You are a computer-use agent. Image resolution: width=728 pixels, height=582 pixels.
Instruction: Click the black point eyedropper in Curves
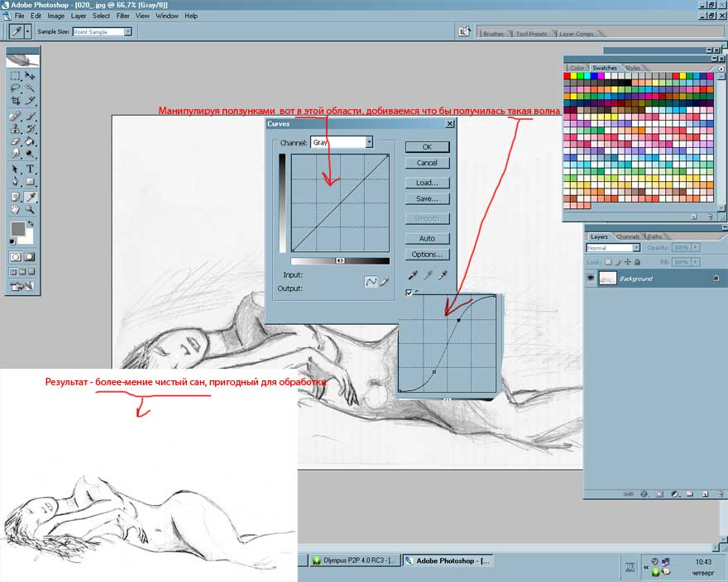click(413, 275)
